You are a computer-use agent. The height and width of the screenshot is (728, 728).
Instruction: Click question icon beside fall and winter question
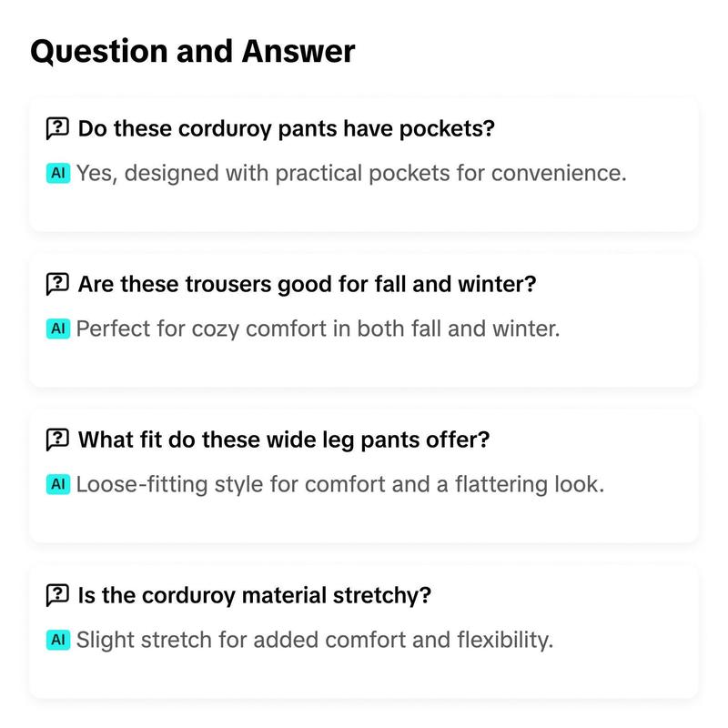[x=57, y=284]
